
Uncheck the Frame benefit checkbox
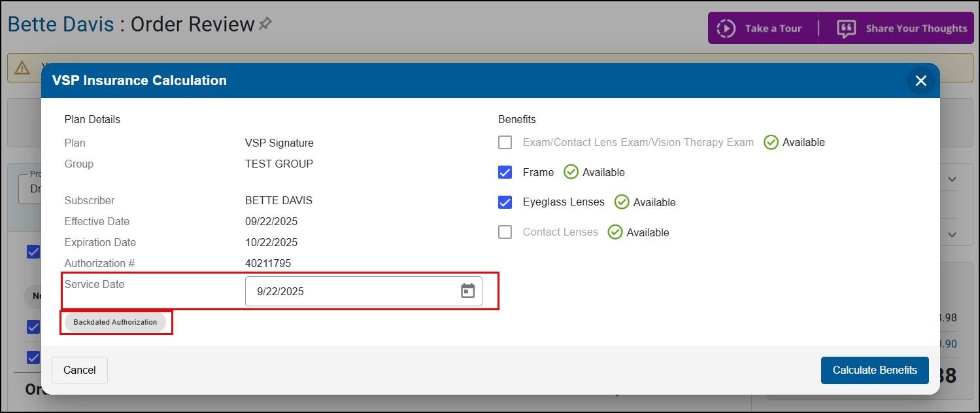(x=505, y=172)
